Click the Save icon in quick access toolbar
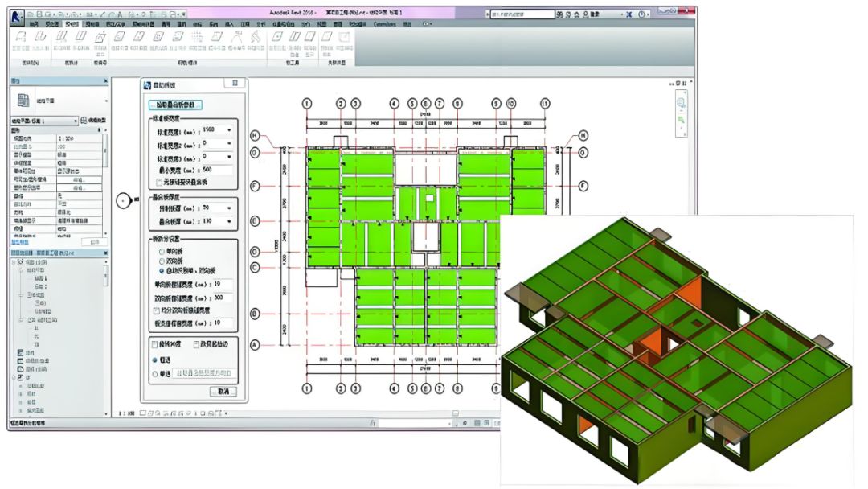 41,14
